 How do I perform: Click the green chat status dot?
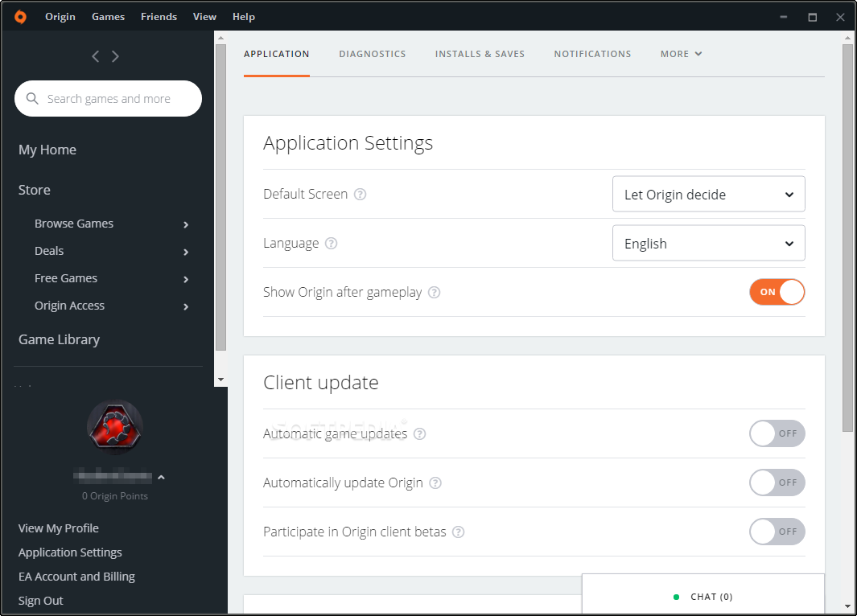[x=676, y=597]
